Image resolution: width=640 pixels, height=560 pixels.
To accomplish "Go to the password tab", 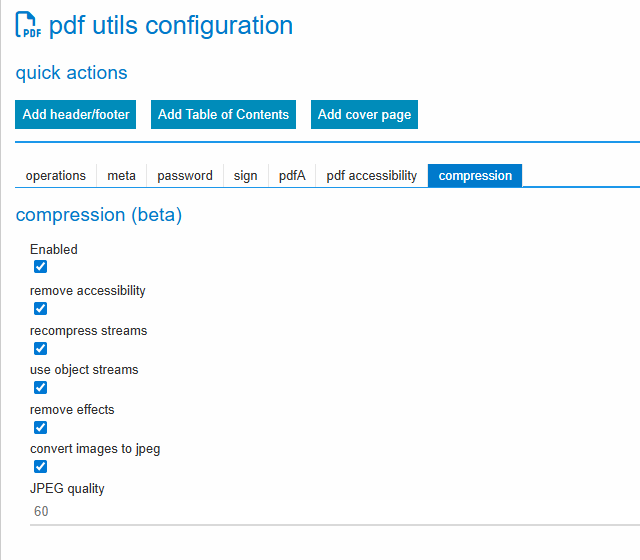I will (x=185, y=175).
